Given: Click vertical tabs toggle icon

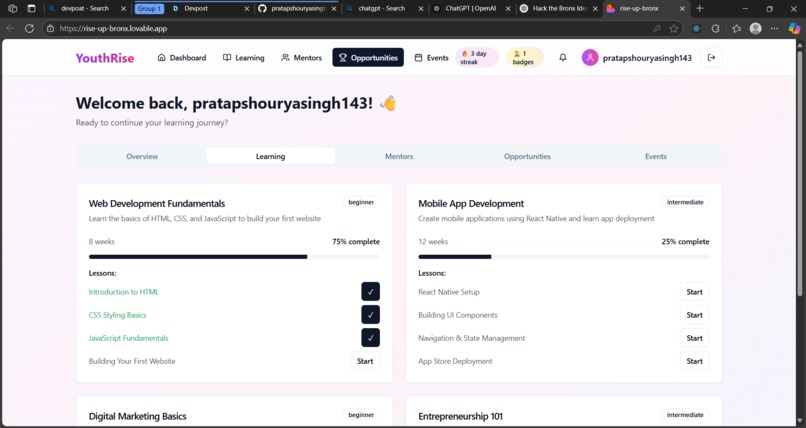Looking at the screenshot, I should (x=31, y=9).
